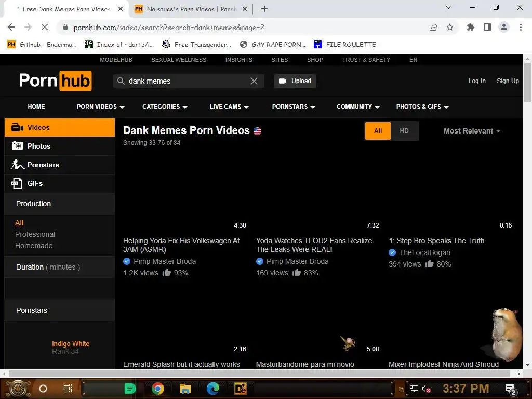
Task: Open the TheLocalBogan uploader link
Action: 424,252
